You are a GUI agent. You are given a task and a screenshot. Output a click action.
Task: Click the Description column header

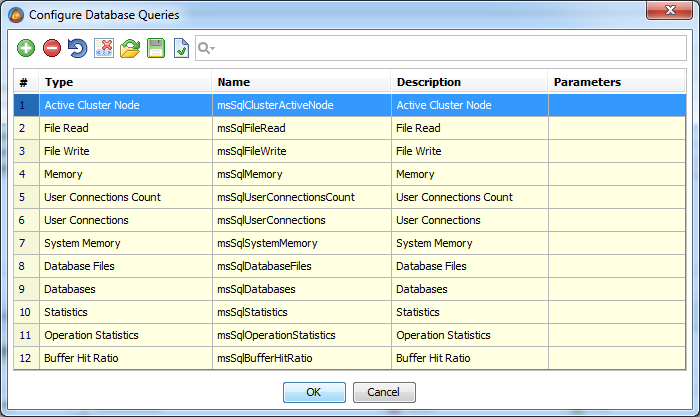coord(468,82)
